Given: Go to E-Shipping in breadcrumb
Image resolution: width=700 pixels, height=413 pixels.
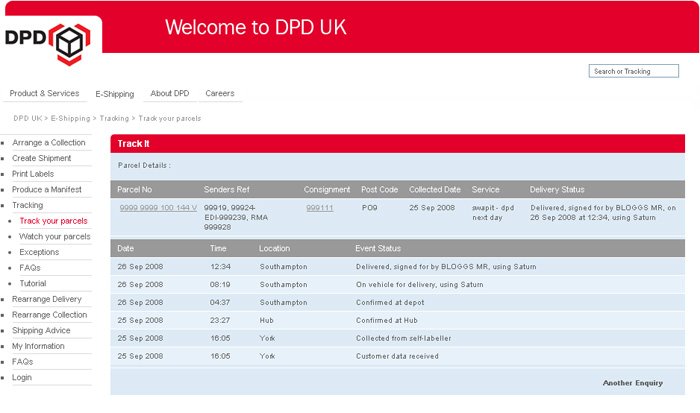Looking at the screenshot, I should tap(70, 118).
